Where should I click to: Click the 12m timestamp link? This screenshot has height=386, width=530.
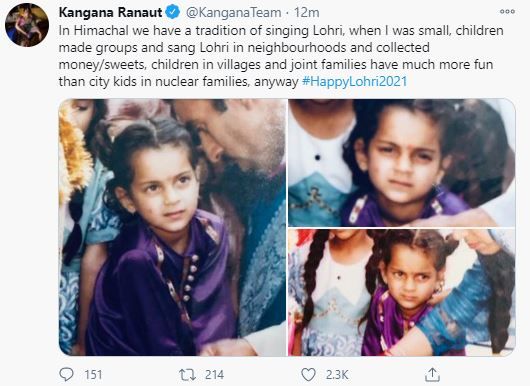tap(307, 13)
